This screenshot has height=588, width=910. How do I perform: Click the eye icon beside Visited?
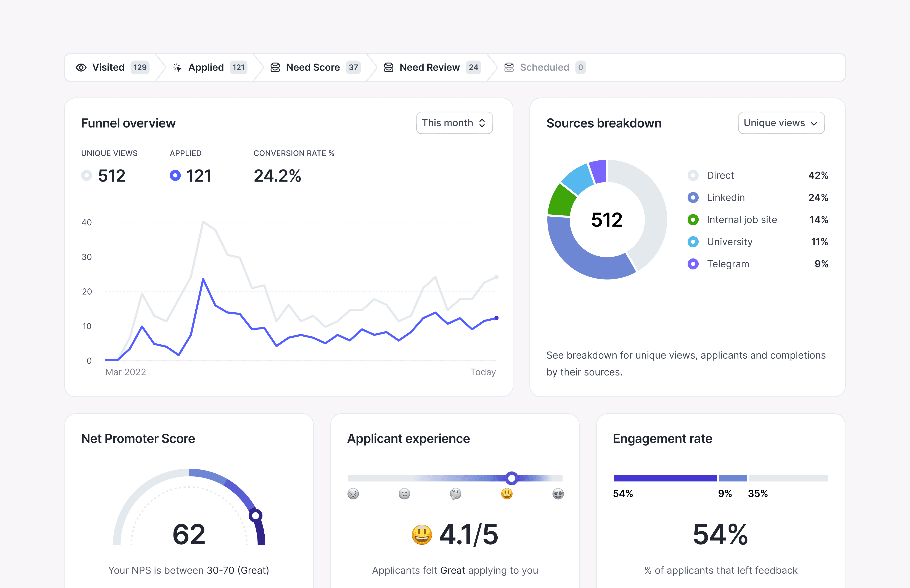pos(81,68)
